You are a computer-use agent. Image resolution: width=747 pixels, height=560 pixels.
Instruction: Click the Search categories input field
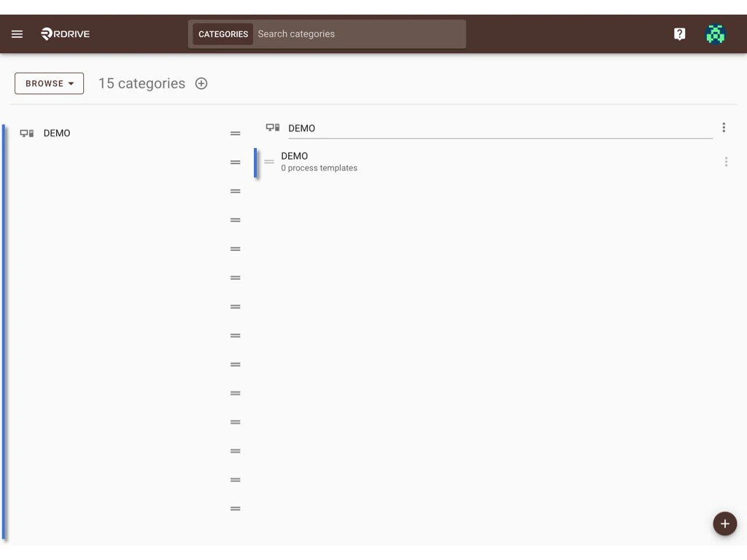point(359,34)
